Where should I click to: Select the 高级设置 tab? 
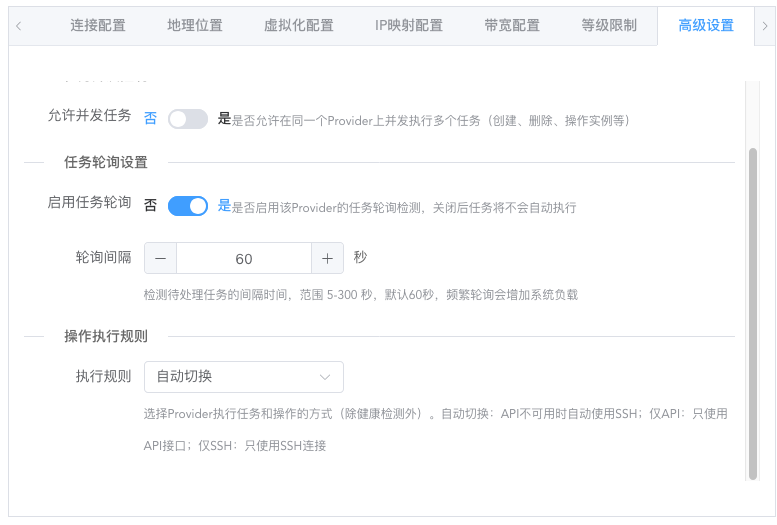pyautogui.click(x=706, y=26)
